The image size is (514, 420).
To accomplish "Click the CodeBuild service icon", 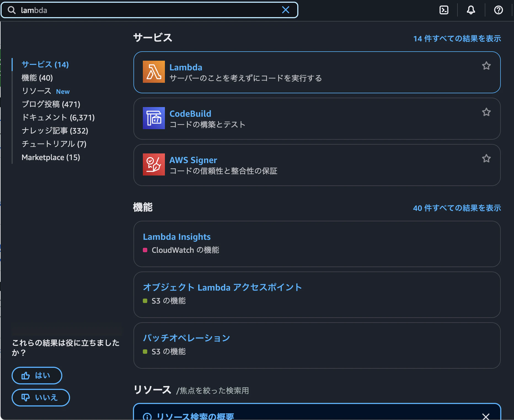I will 154,118.
